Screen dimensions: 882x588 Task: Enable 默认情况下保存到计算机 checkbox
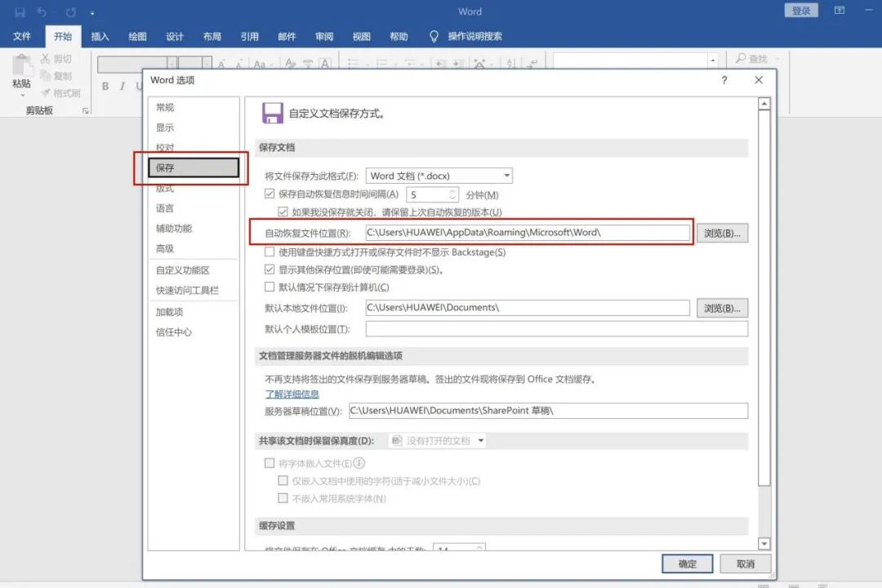point(269,287)
